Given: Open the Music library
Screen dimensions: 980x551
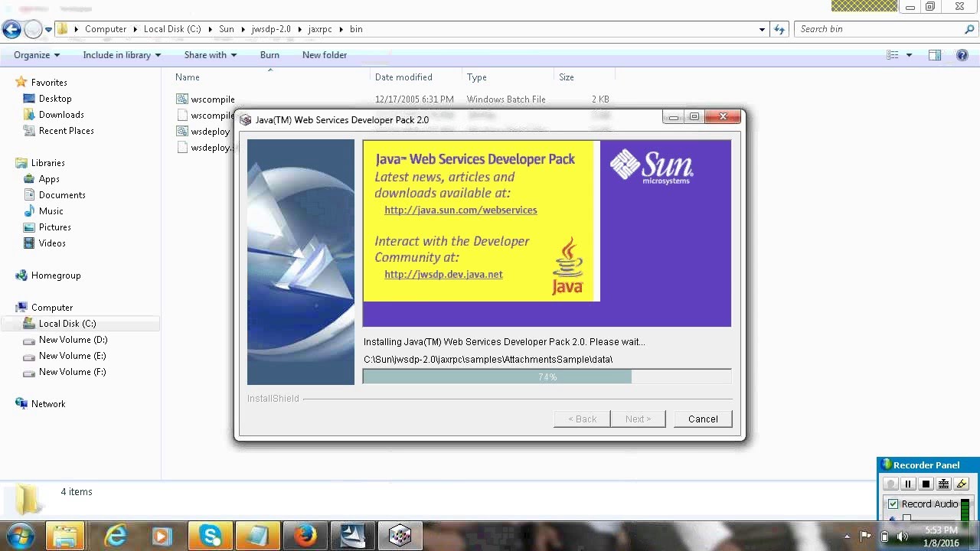Looking at the screenshot, I should pos(51,211).
